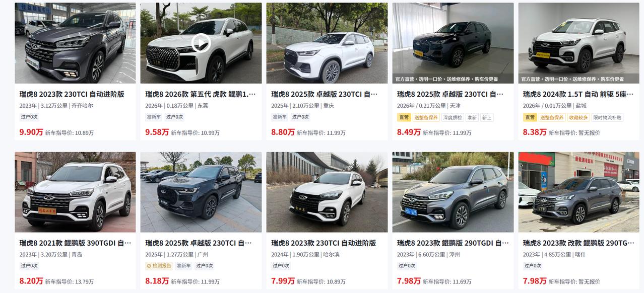Open the 瑞虎8 2023款 改款 鲲鹏版 listing title
644x293 pixels.
[579, 243]
